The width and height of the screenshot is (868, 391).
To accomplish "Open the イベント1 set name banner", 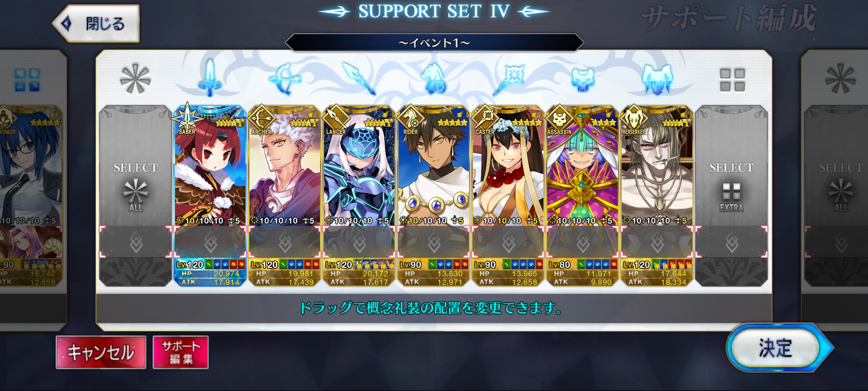I will tap(434, 43).
